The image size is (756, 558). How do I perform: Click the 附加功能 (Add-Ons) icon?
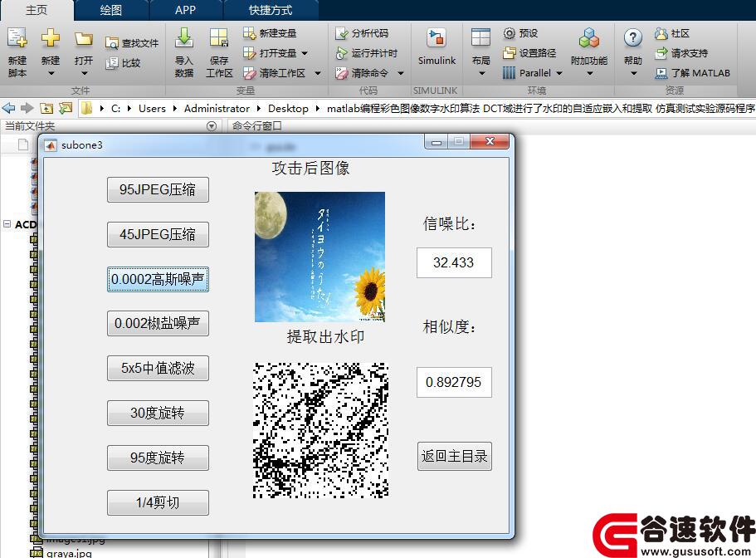pyautogui.click(x=588, y=37)
